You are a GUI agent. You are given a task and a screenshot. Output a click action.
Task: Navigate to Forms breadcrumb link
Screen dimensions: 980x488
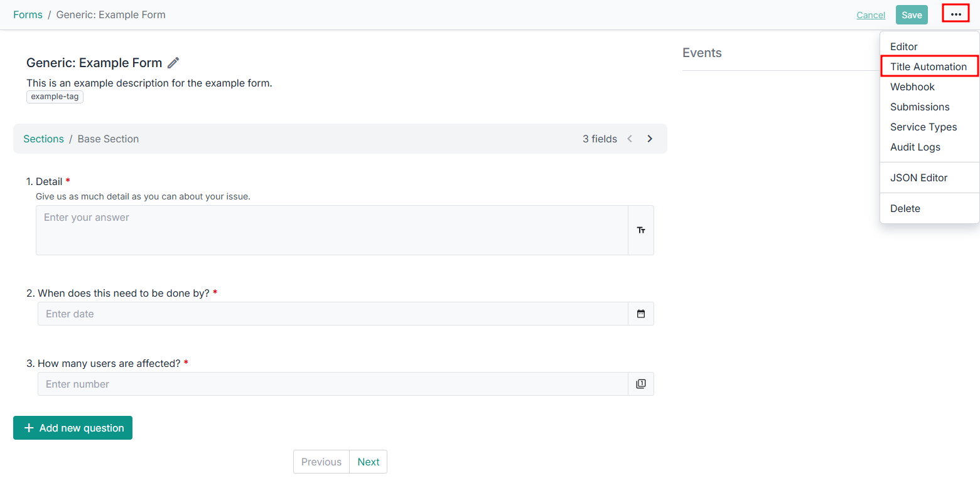pos(28,14)
